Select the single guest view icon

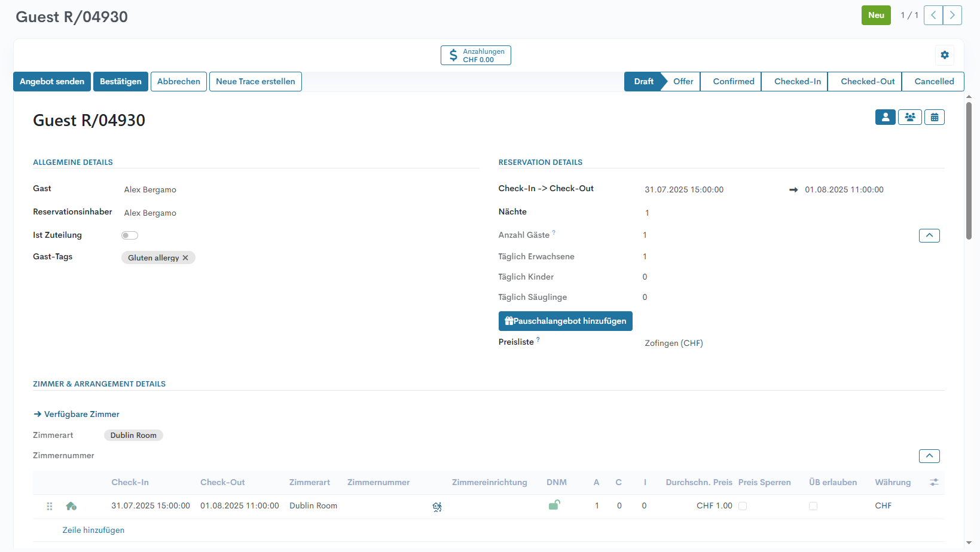pos(885,117)
